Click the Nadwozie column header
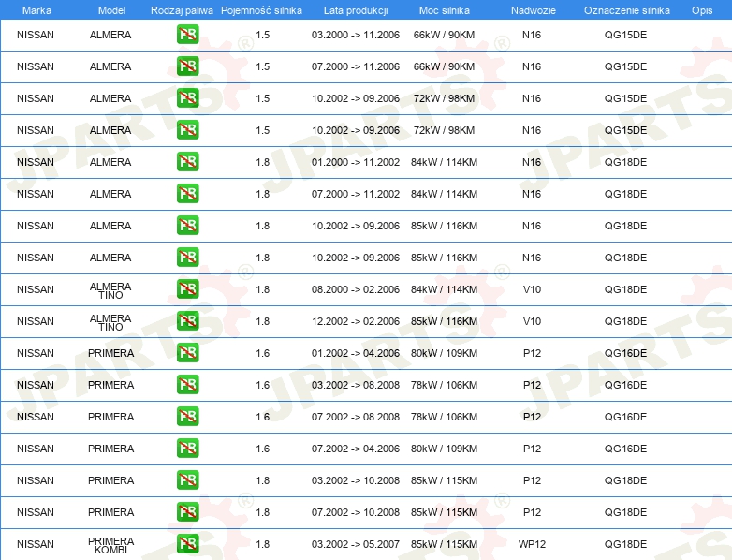Viewport: 732px width, 560px height. [x=534, y=10]
